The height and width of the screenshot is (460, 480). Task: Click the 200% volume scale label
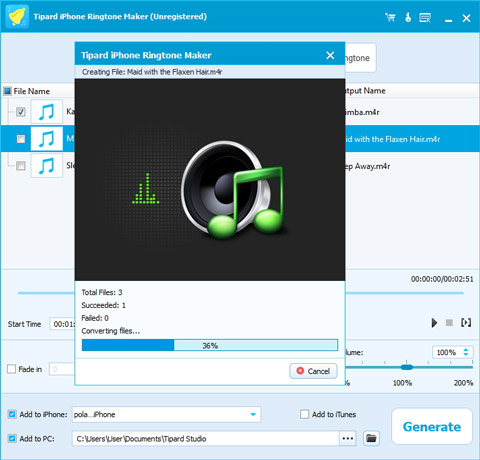(x=463, y=383)
